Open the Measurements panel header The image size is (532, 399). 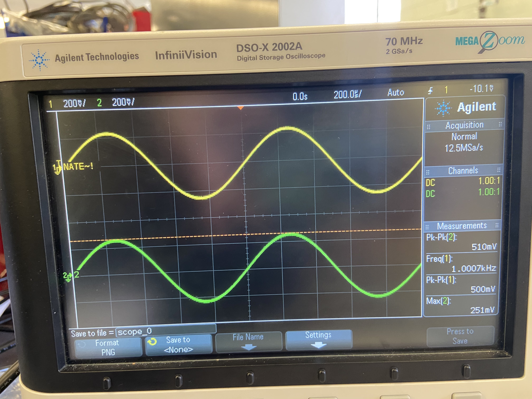[462, 226]
